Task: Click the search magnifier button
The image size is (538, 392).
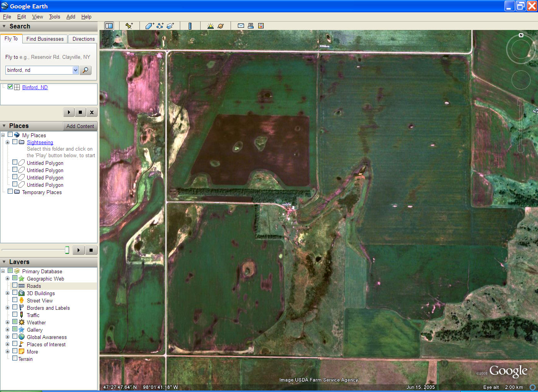Action: tap(85, 70)
